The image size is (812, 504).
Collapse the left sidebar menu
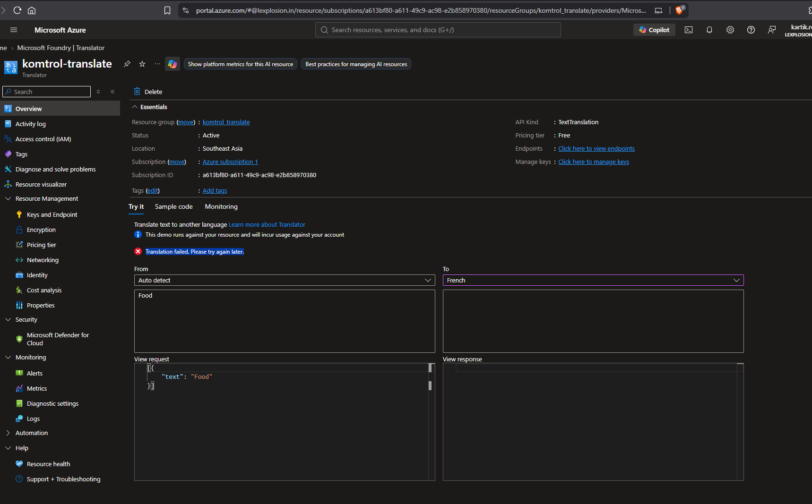coord(112,92)
